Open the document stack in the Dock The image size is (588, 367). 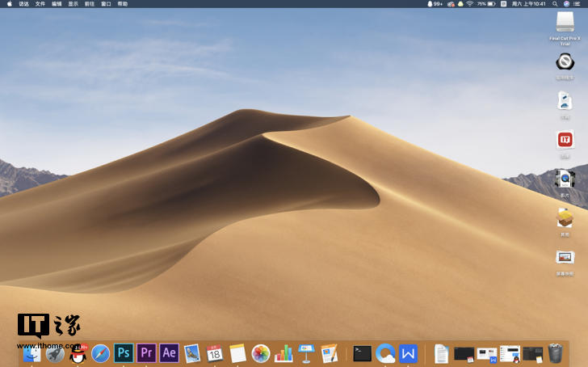(x=441, y=353)
